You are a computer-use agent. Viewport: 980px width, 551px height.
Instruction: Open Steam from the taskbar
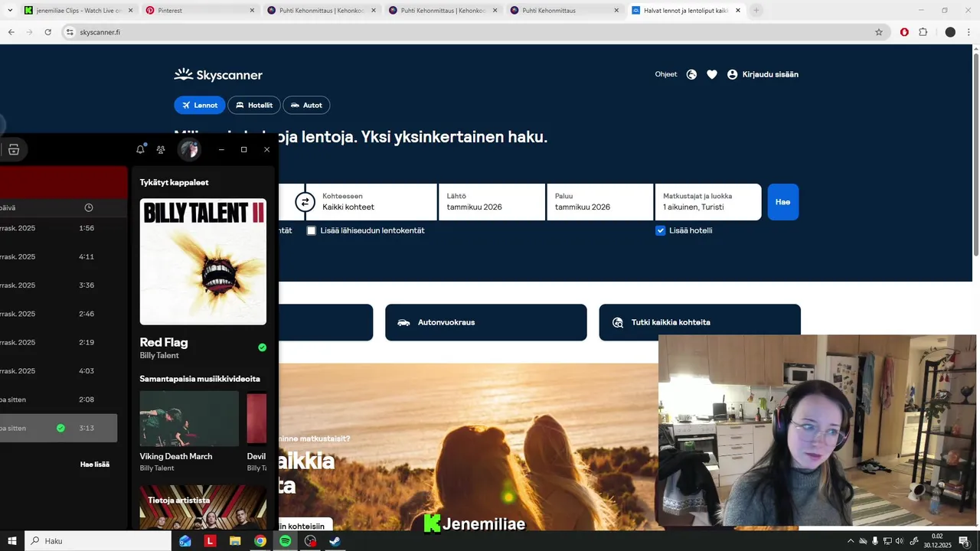click(335, 541)
